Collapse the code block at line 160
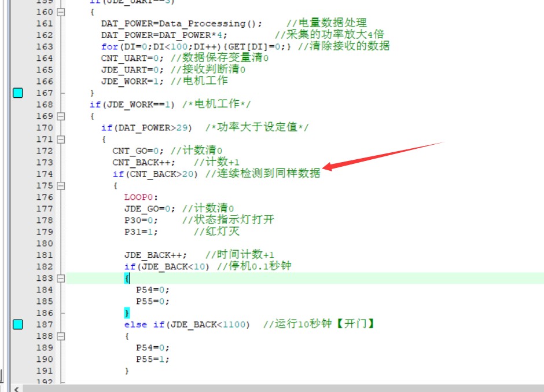The height and width of the screenshot is (392, 544). coord(61,12)
